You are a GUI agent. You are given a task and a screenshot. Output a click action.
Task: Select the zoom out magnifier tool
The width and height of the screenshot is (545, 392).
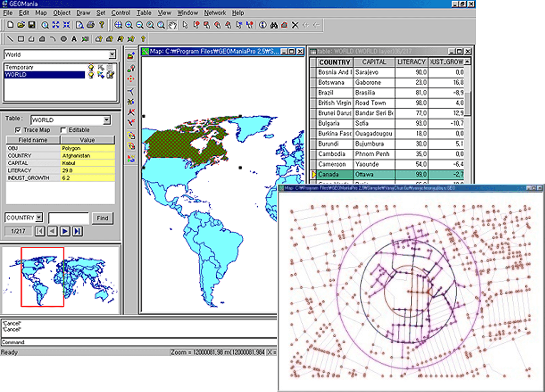click(140, 25)
